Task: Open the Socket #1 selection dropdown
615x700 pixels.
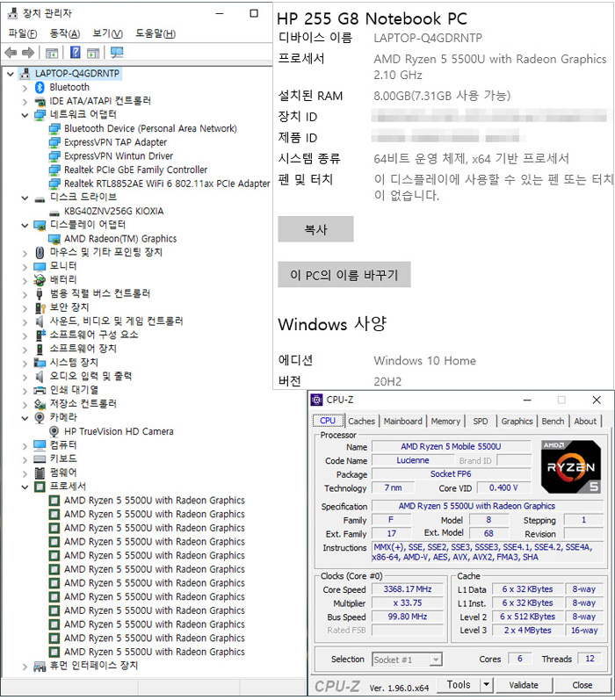Action: click(436, 660)
